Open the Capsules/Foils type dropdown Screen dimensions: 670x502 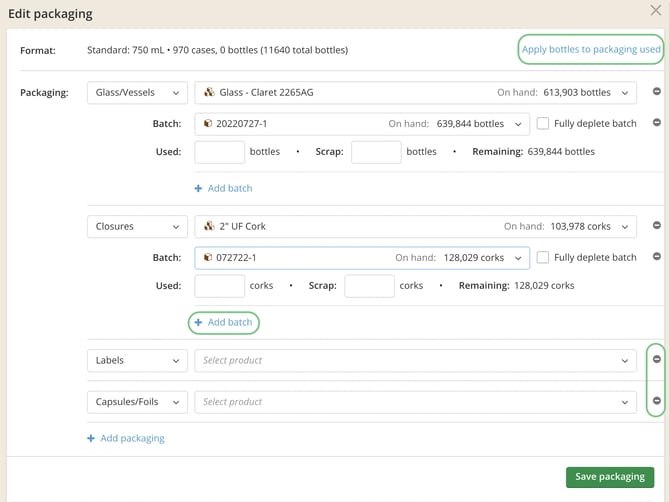coord(136,402)
